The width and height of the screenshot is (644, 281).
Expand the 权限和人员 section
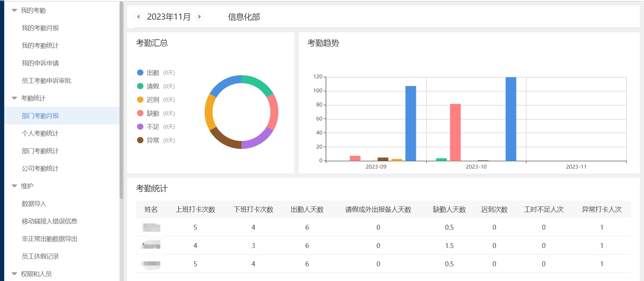14,274
